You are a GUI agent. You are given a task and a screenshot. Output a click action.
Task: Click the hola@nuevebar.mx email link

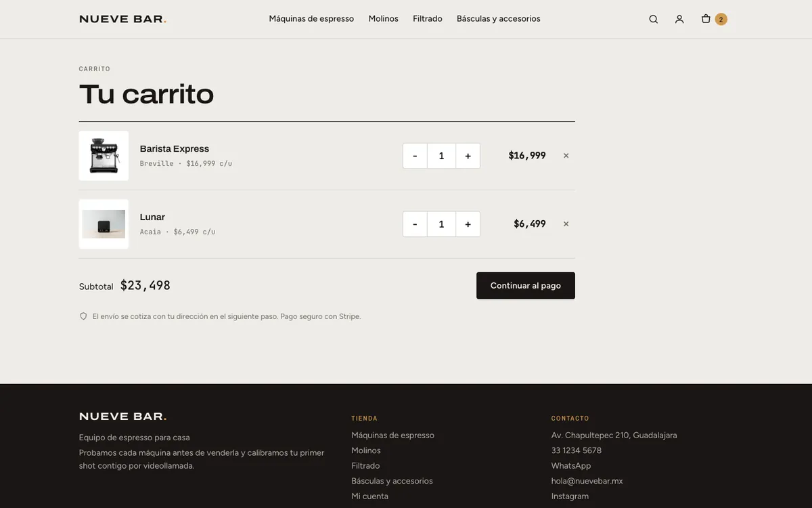pyautogui.click(x=587, y=481)
